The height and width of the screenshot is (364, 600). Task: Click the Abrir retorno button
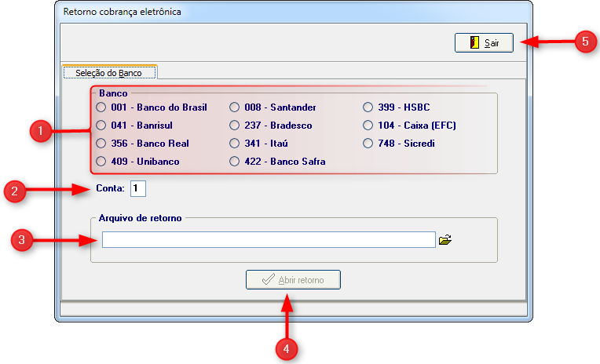tap(293, 279)
